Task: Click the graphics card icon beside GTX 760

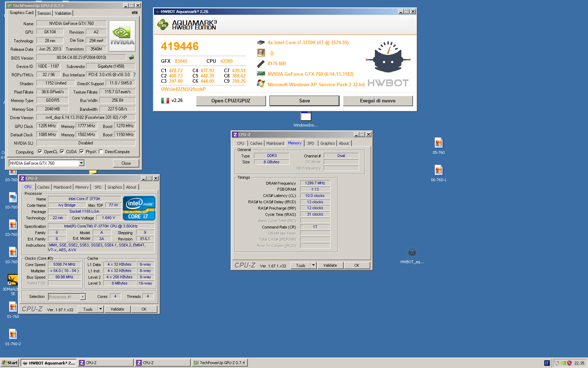Action: [261, 74]
